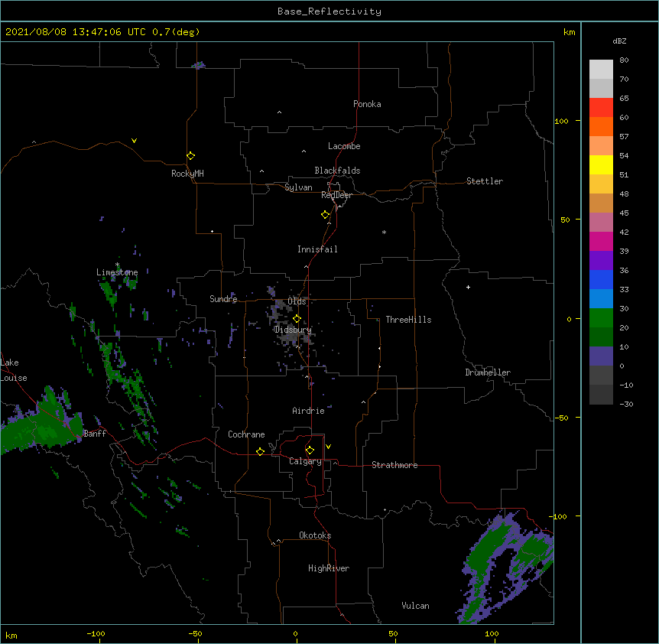The image size is (659, 644).
Task: Click the Ponoka city label
Action: click(x=367, y=104)
